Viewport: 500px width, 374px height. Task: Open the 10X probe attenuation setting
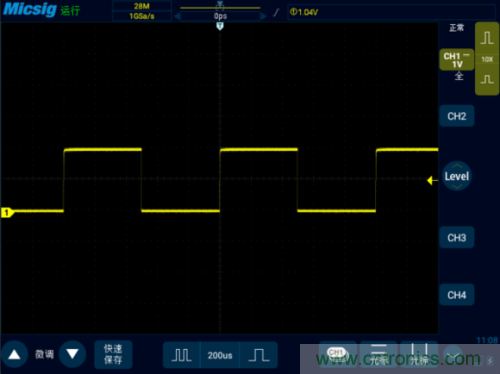[x=487, y=59]
